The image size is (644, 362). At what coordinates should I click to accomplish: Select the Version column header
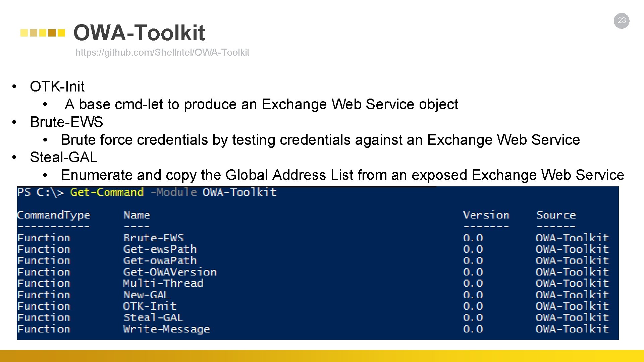[x=486, y=215]
